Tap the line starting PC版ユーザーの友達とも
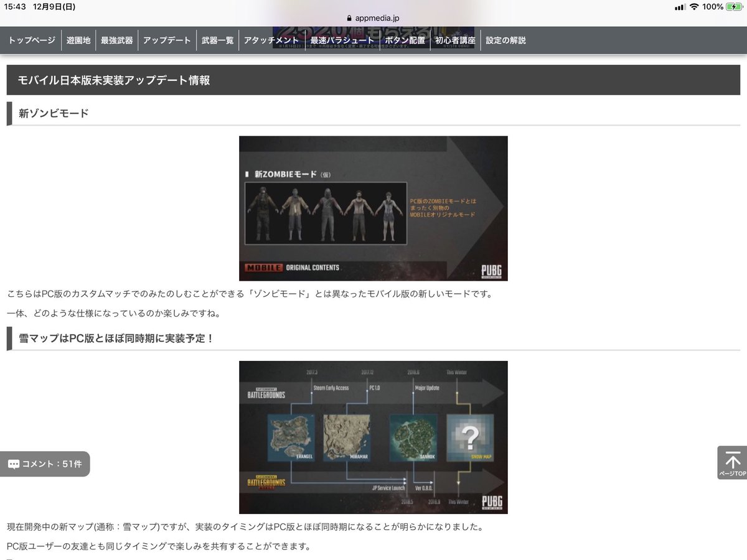Viewport: 747px width, 560px height. [x=159, y=546]
